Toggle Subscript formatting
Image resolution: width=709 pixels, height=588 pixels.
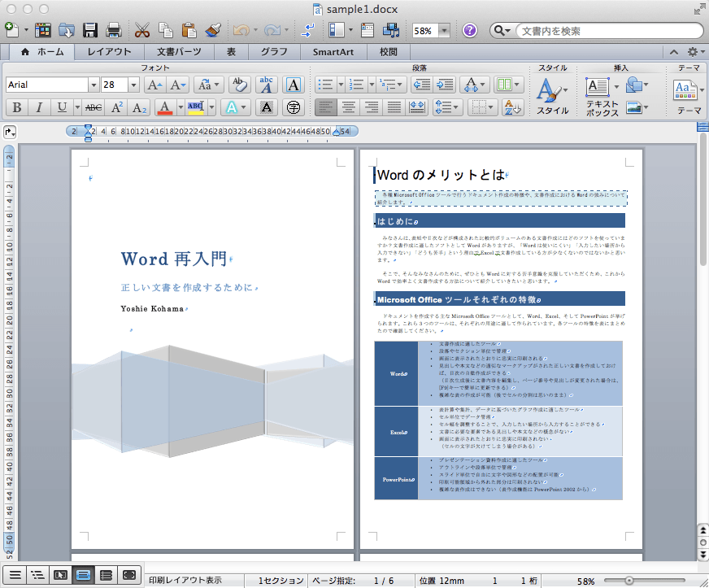[x=139, y=107]
